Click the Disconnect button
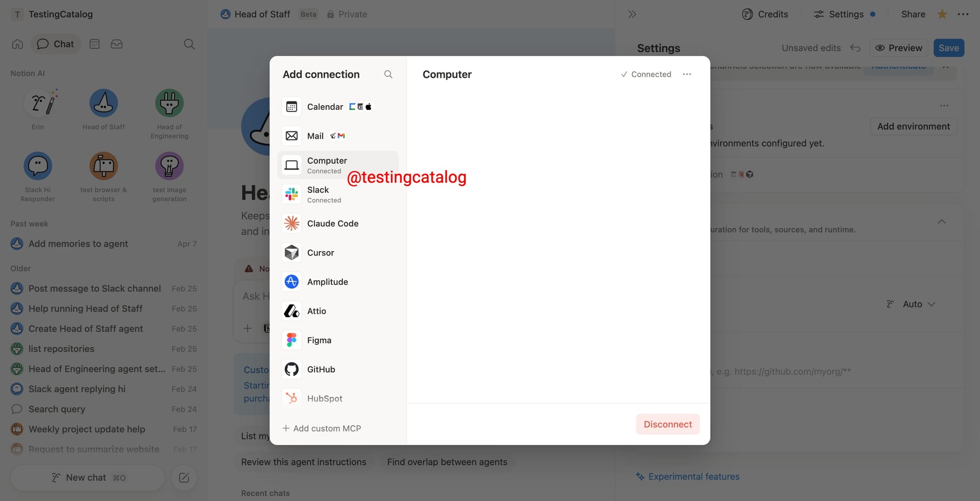 click(667, 424)
